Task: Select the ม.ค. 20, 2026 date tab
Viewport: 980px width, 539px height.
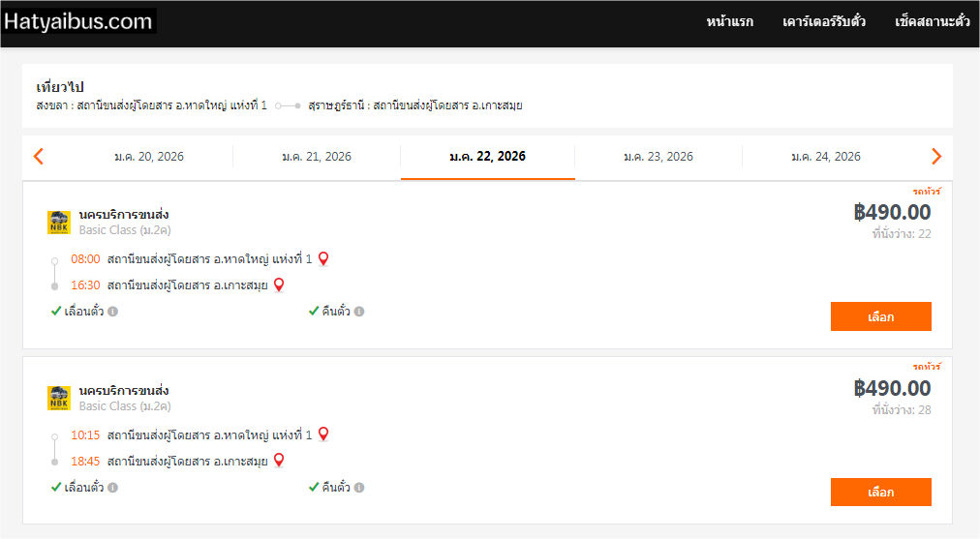Action: (148, 157)
